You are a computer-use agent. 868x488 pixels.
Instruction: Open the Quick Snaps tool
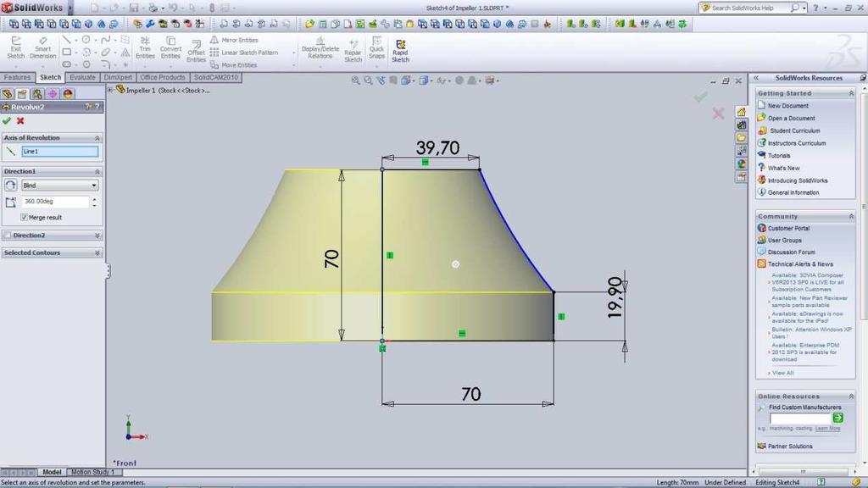click(376, 47)
